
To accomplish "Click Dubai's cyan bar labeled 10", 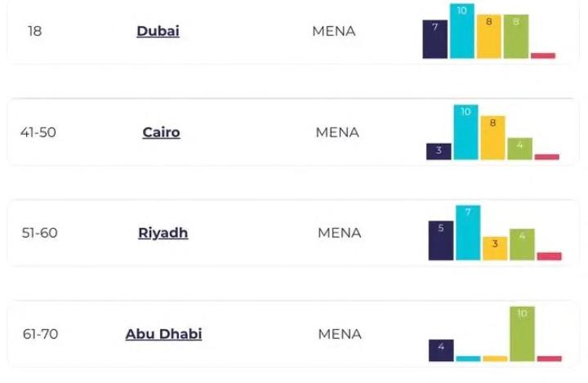I will coord(461,31).
